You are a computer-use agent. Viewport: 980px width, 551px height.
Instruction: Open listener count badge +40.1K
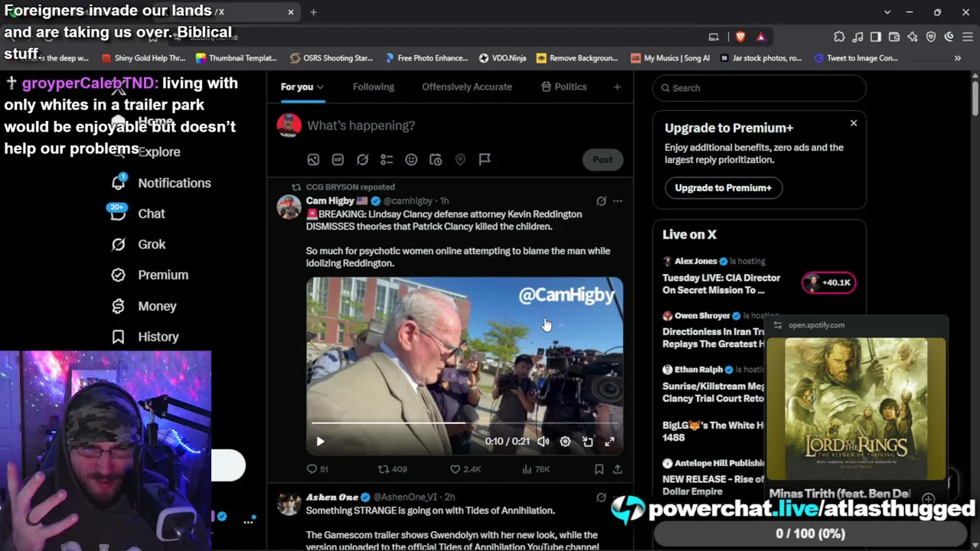pyautogui.click(x=829, y=282)
